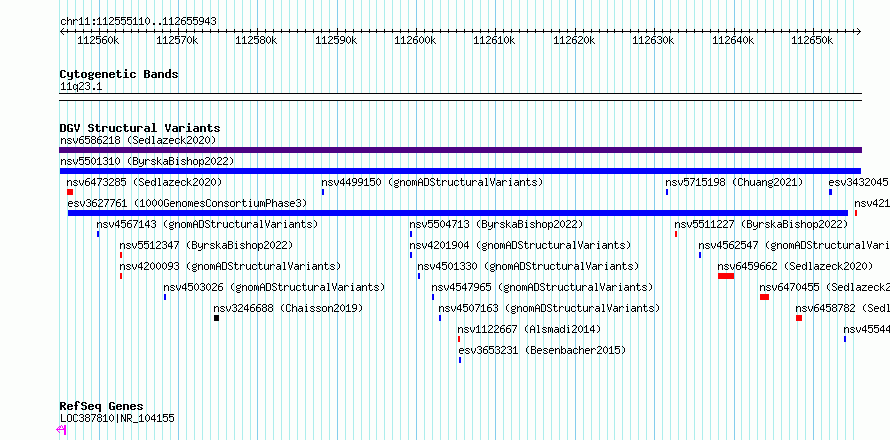The height and width of the screenshot is (440, 890).
Task: Select the blue esv3432045 variant marker
Action: (830, 192)
